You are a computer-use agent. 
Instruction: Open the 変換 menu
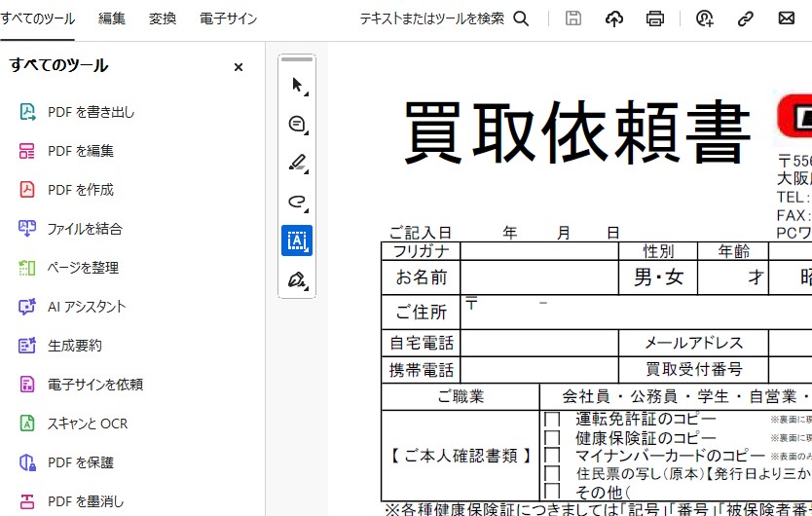[163, 18]
